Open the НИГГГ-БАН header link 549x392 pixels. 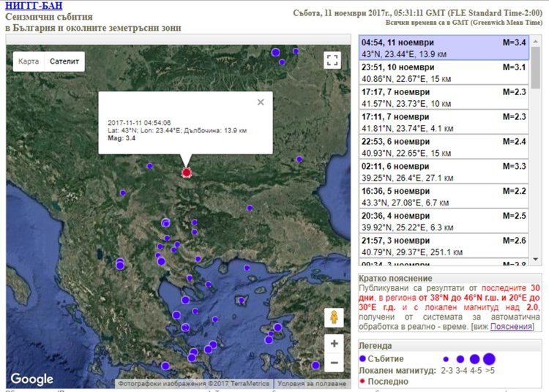[x=34, y=6]
